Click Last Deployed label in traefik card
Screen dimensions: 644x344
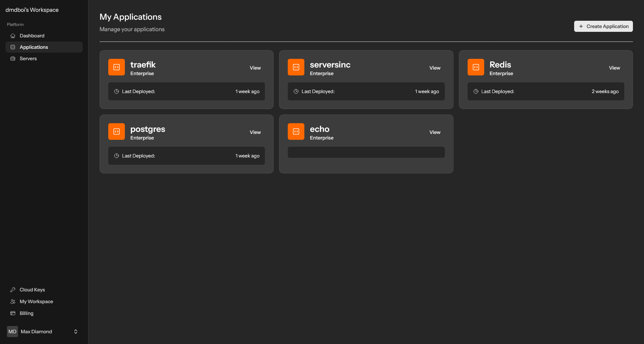coord(138,91)
